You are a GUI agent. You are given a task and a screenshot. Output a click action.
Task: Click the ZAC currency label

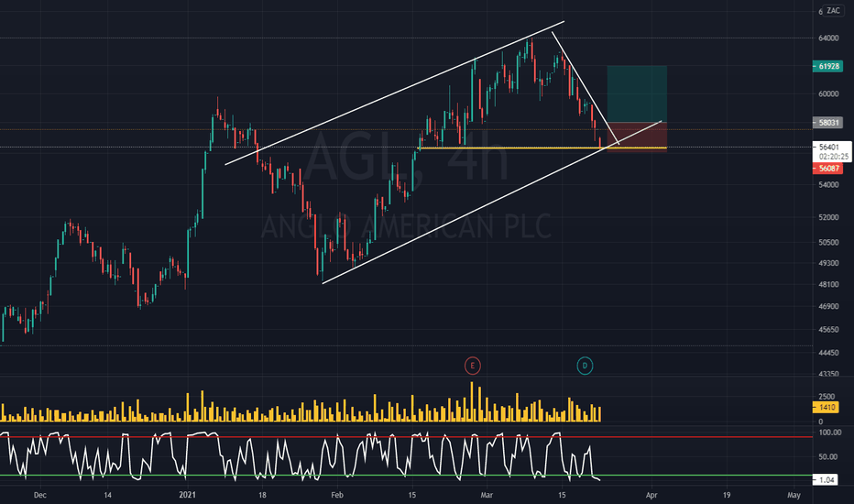pos(833,10)
